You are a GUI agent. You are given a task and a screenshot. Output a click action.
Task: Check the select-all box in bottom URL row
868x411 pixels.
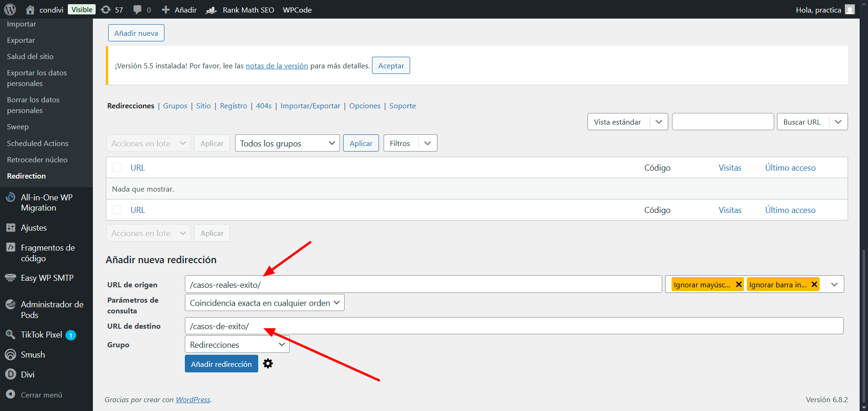(117, 210)
